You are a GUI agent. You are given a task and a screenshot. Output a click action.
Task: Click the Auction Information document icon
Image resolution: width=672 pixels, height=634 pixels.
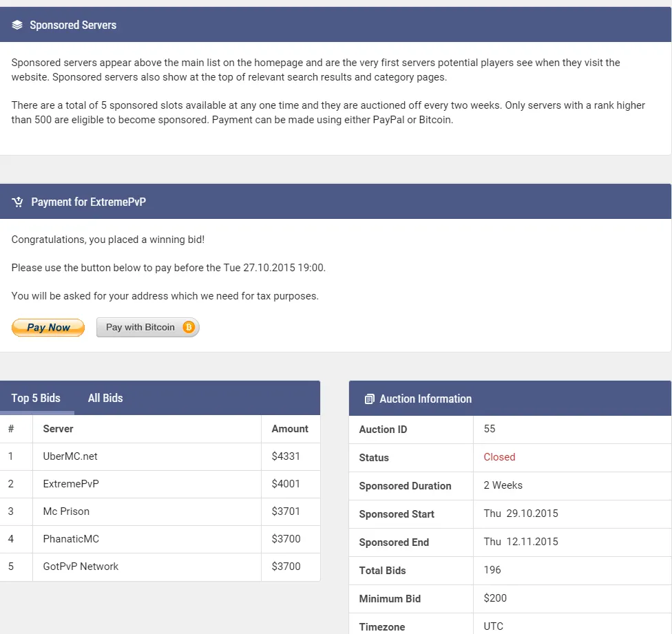(x=369, y=399)
